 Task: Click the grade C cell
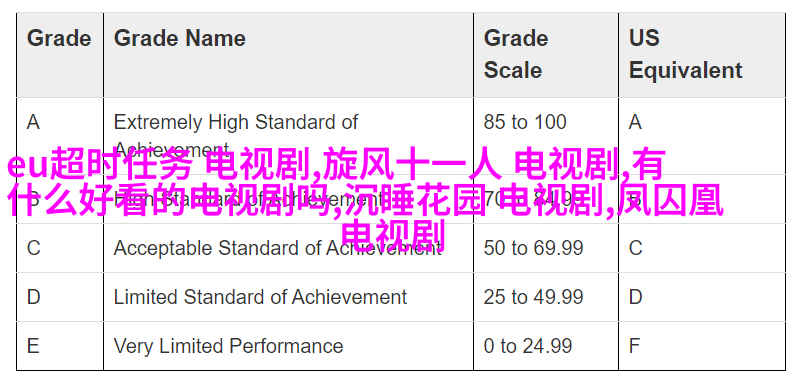[60, 248]
